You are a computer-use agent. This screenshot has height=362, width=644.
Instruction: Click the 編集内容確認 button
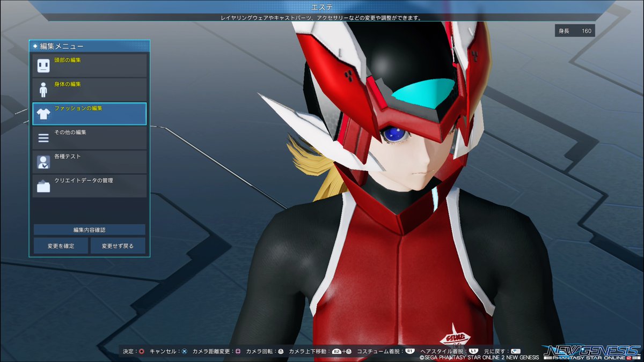(x=90, y=230)
